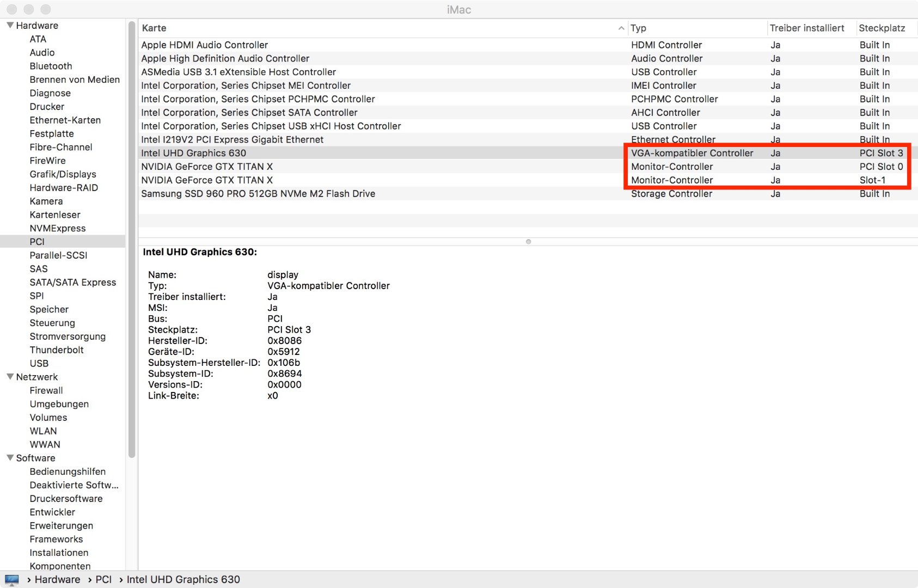Sort by Treiber installiert column header
The width and height of the screenshot is (918, 588).
coord(807,28)
